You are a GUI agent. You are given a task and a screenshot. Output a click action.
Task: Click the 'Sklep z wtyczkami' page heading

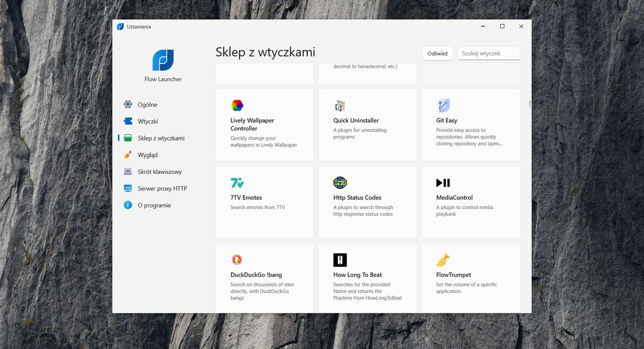pyautogui.click(x=265, y=52)
